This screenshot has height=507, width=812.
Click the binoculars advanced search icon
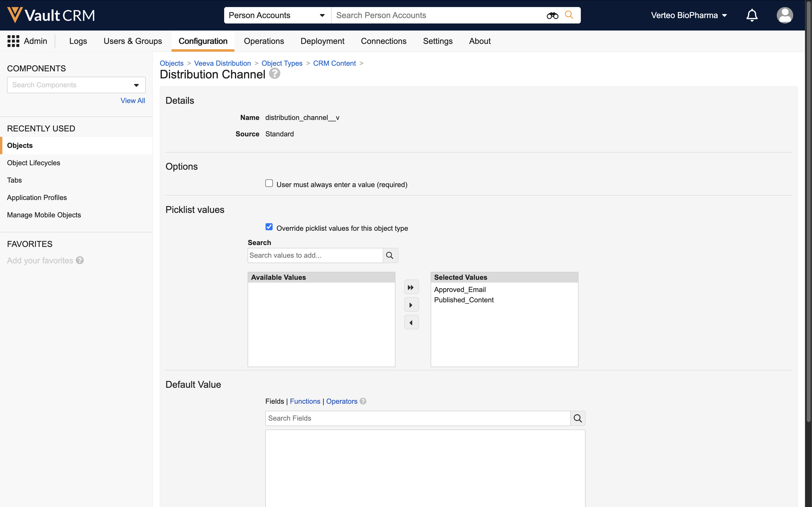552,15
